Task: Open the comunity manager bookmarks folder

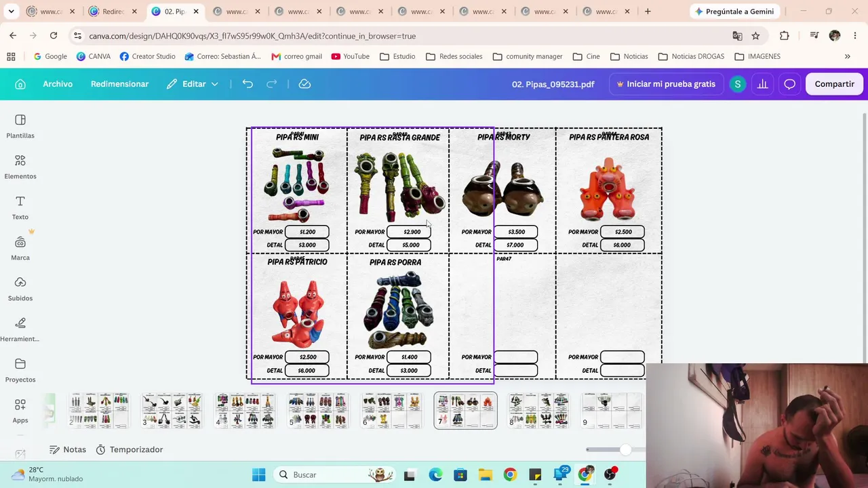Action: pos(528,56)
